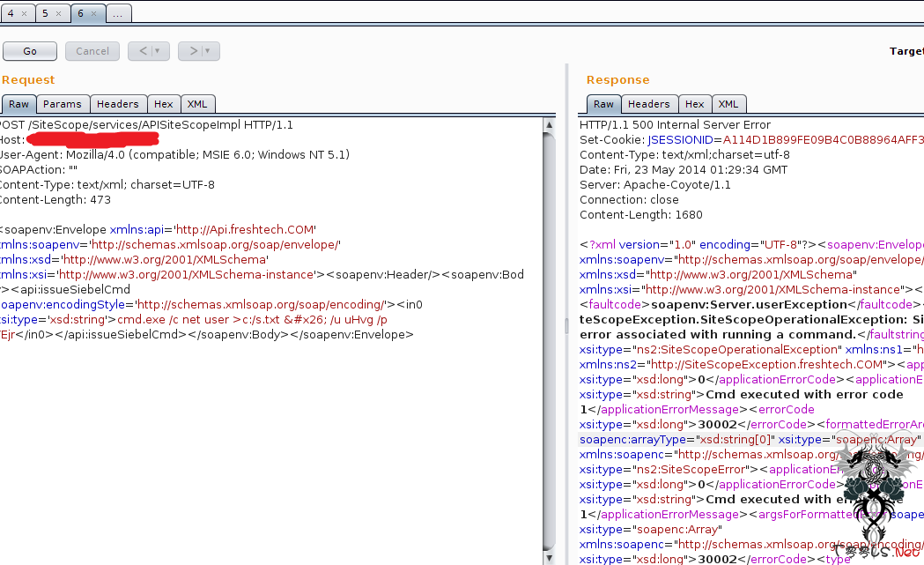Go forward to the next request in history
Screen dimensions: 924x565
pos(193,51)
